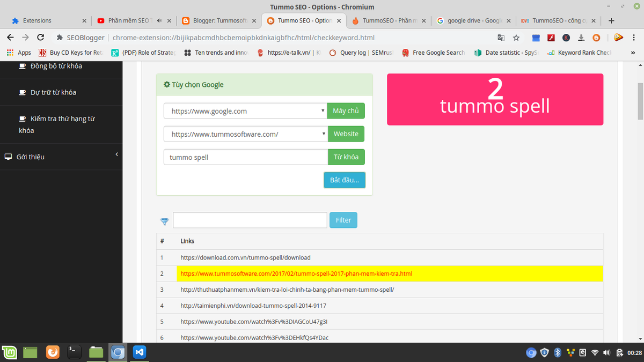The image size is (644, 362).
Task: Select the taimienphi.vn result row
Action: [x=379, y=306]
